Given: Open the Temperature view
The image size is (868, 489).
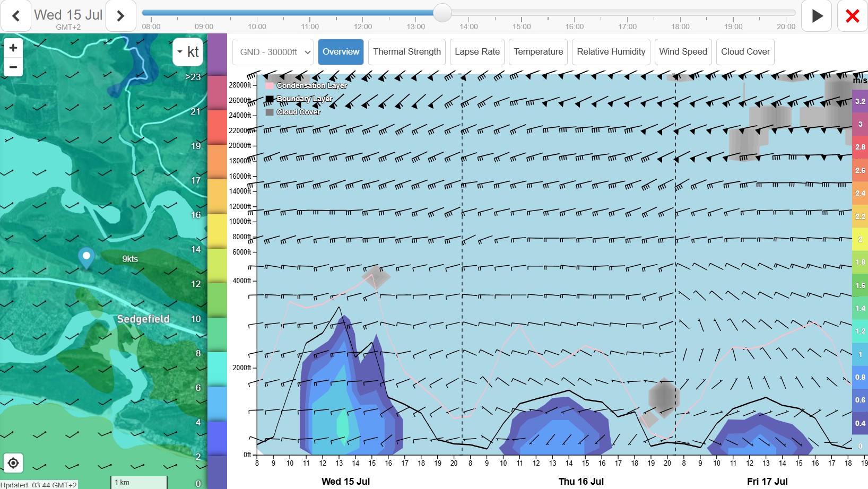Looking at the screenshot, I should point(538,52).
